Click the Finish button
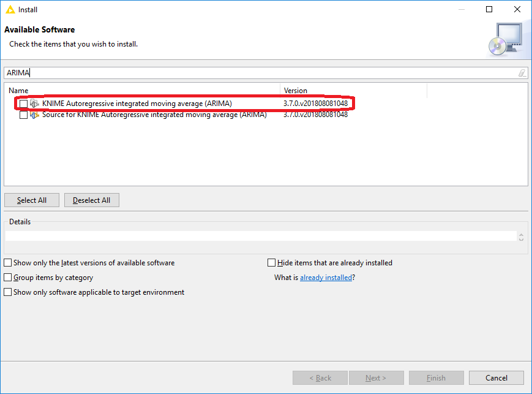The width and height of the screenshot is (532, 394). tap(436, 377)
